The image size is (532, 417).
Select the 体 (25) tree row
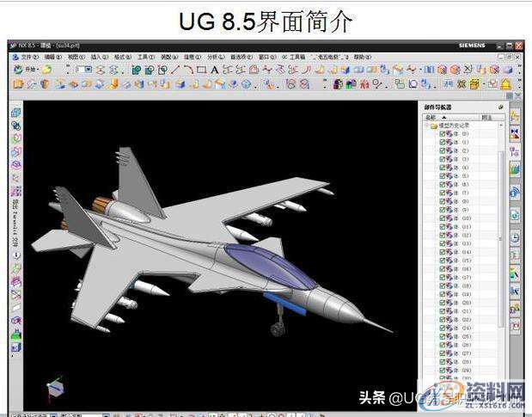click(x=462, y=336)
